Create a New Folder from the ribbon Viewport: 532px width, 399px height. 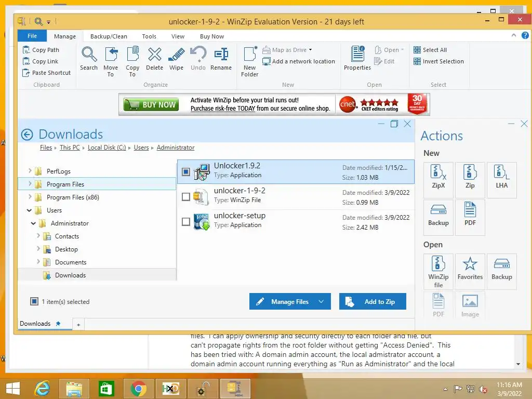point(250,61)
